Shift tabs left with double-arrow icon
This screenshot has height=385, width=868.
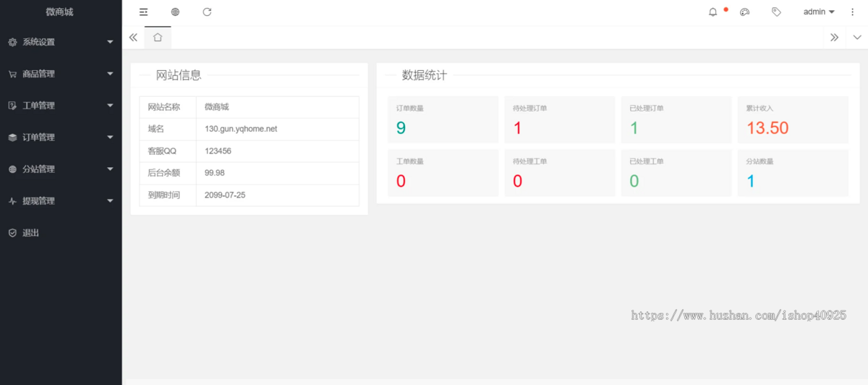tap(133, 38)
